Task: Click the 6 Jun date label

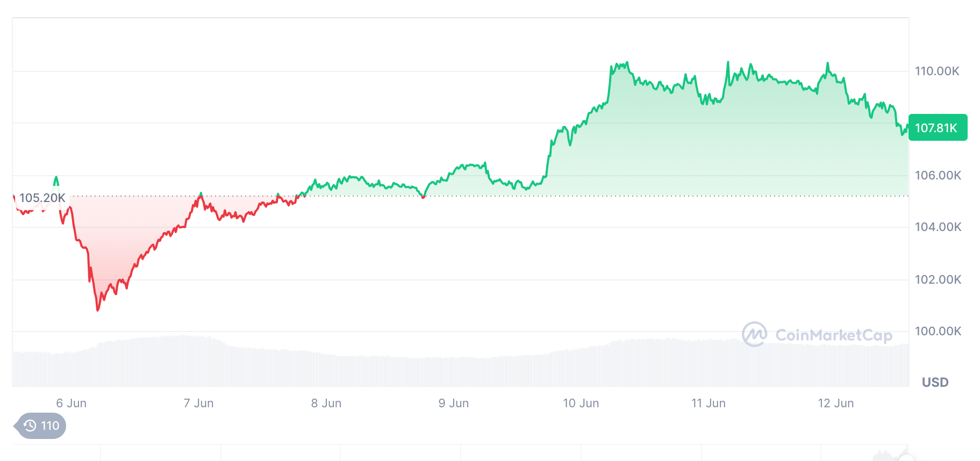Action: 71,403
